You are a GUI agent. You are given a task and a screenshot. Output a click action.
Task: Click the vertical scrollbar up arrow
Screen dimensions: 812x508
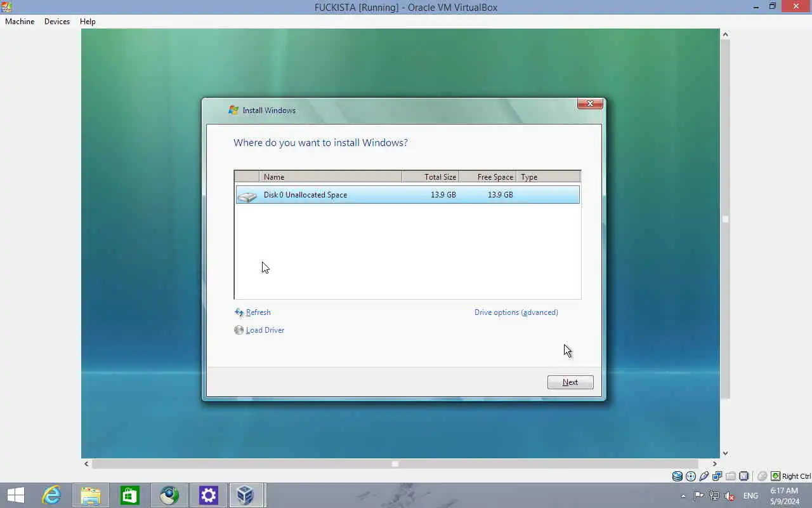click(725, 34)
